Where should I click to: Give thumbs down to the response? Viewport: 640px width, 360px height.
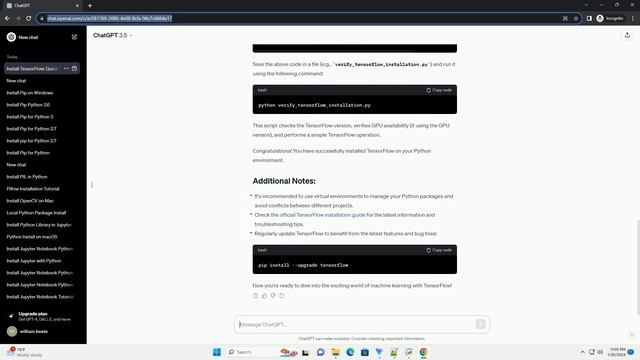[x=273, y=296]
